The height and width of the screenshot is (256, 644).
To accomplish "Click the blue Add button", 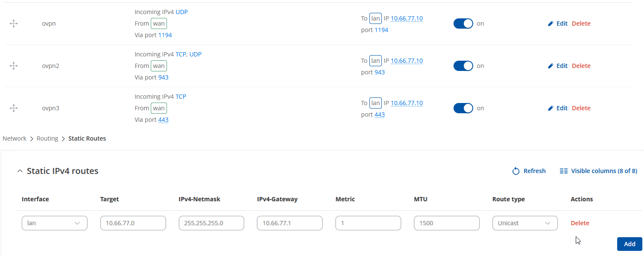I will [x=629, y=244].
